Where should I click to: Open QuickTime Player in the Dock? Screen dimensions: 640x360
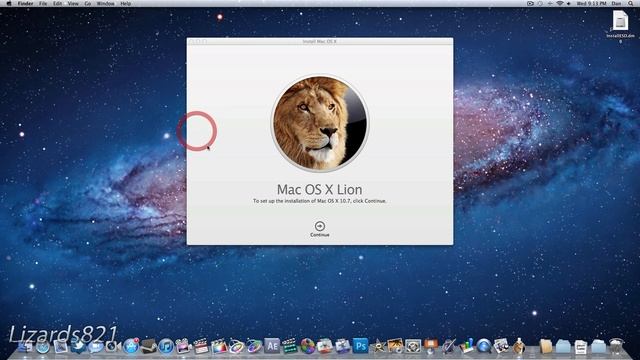[x=484, y=346]
